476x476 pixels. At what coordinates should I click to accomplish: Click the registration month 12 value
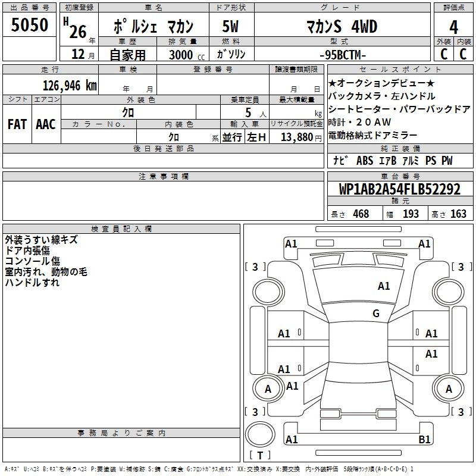click(x=78, y=54)
